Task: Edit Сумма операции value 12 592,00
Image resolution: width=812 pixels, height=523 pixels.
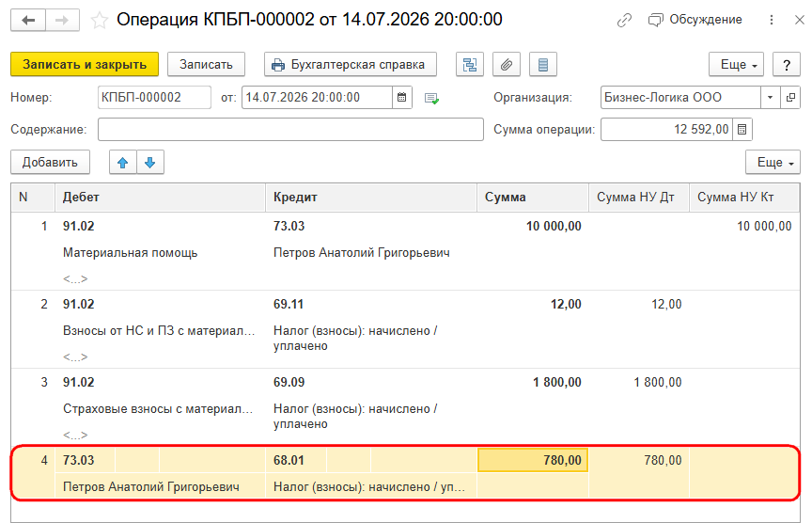Action: point(666,130)
